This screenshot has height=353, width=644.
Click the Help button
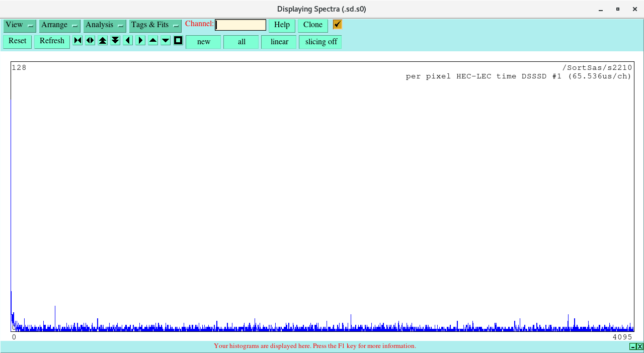pos(282,25)
